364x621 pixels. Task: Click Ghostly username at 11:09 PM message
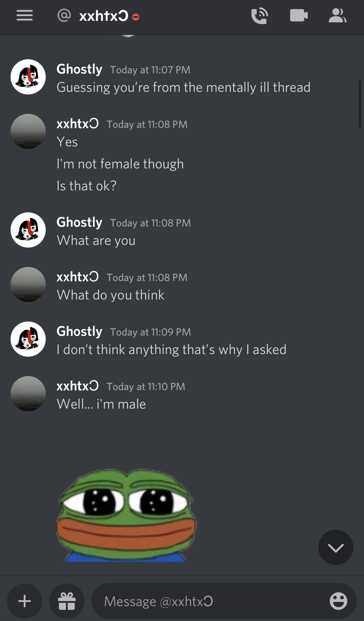click(79, 331)
